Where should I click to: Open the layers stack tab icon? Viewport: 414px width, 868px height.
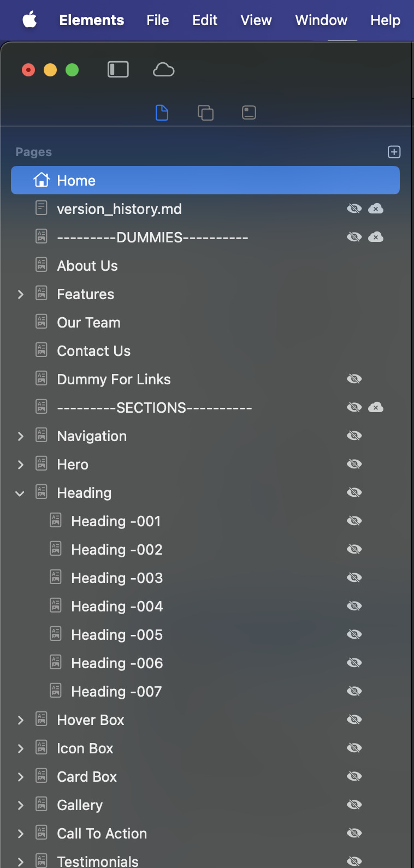[x=205, y=113]
